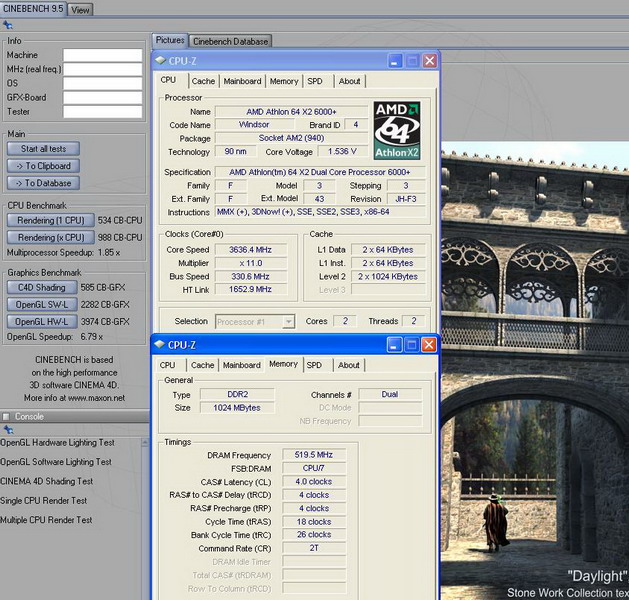Click the blue pointer icon in the Console panel

point(8,430)
